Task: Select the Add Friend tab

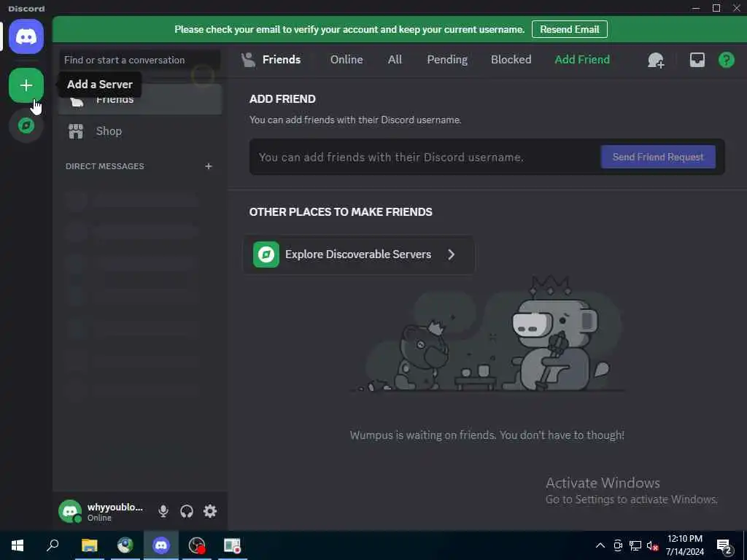Action: pos(581,60)
